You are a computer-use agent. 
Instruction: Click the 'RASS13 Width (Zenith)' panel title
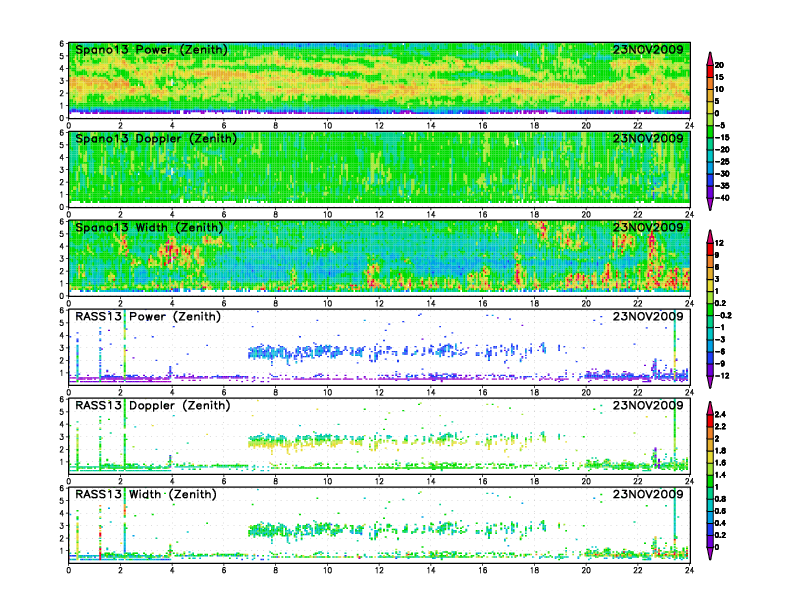(145, 494)
